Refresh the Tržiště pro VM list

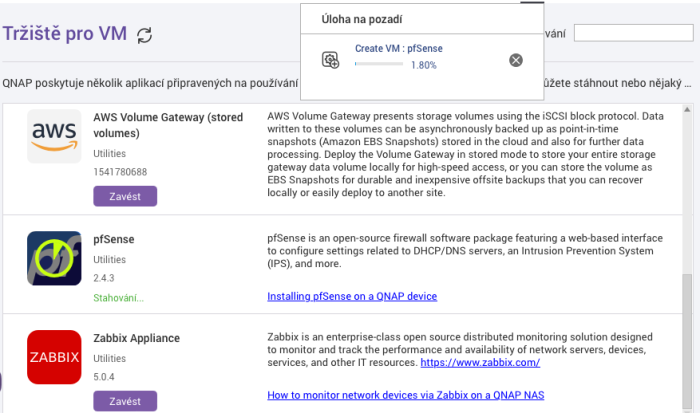tap(144, 35)
